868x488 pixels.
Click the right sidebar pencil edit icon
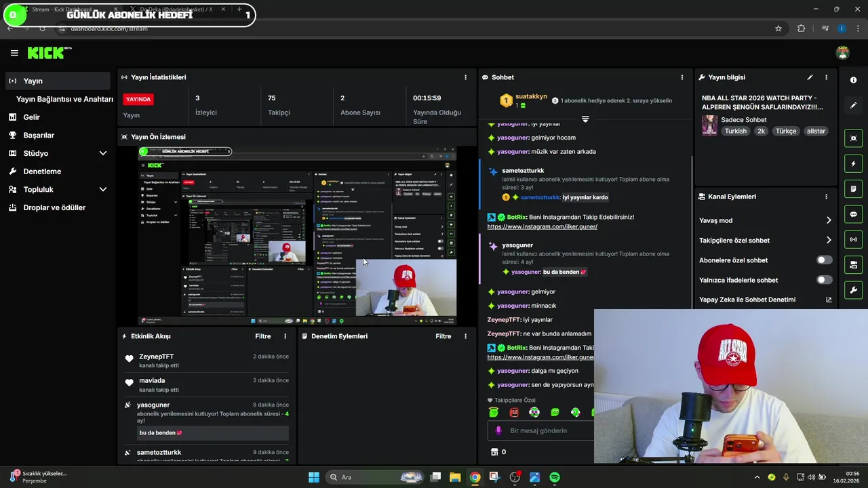[x=853, y=106]
